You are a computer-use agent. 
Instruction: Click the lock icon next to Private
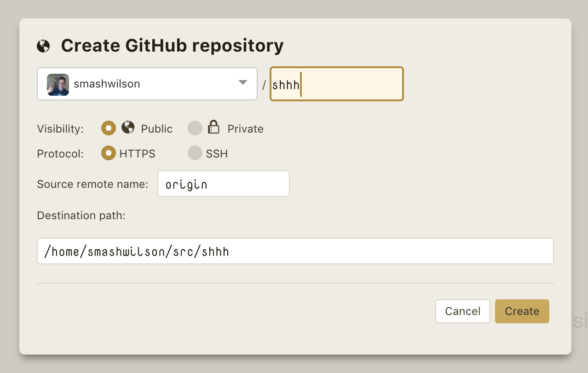point(213,127)
